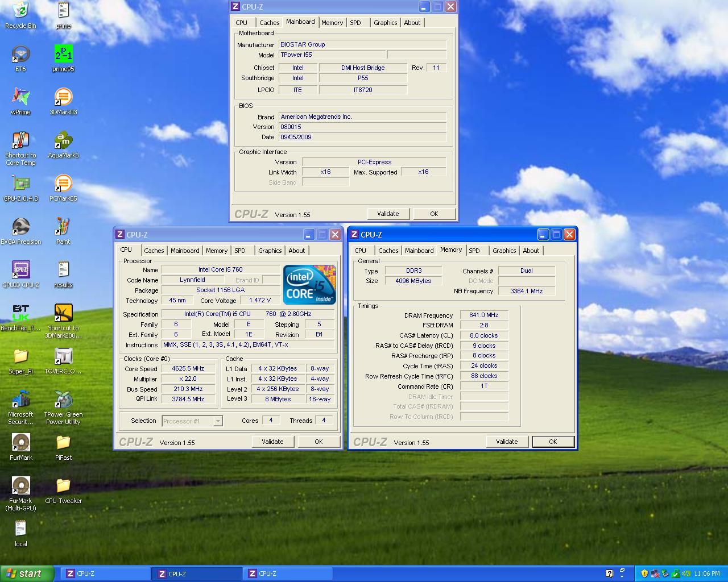
Task: Open CPU tab in Memory window
Action: click(x=361, y=251)
